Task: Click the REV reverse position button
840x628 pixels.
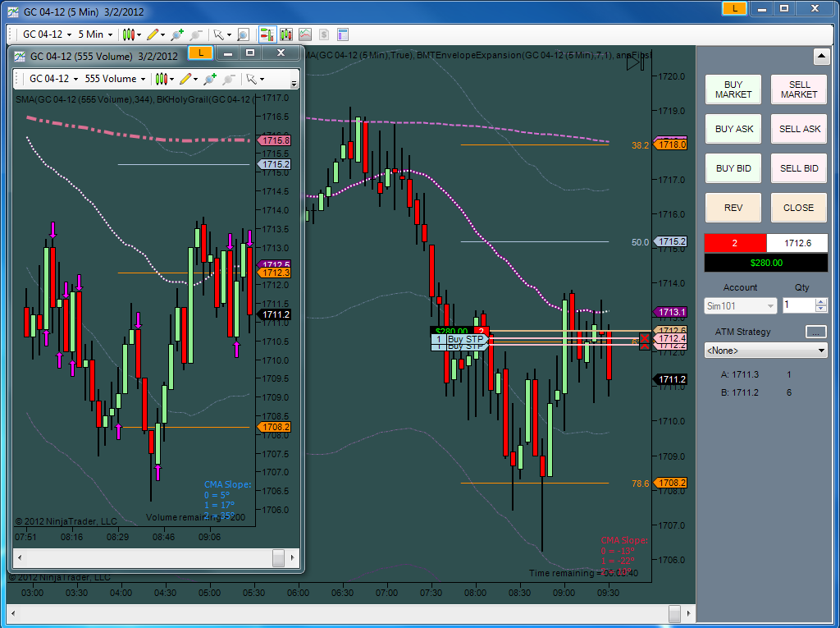Action: coord(733,208)
